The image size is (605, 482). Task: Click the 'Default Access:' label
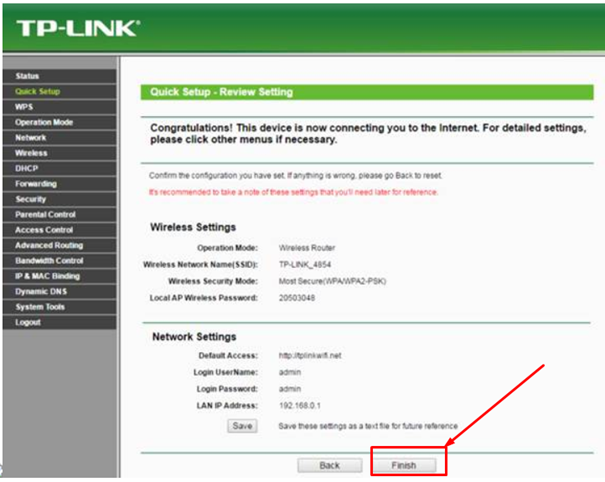coord(228,355)
